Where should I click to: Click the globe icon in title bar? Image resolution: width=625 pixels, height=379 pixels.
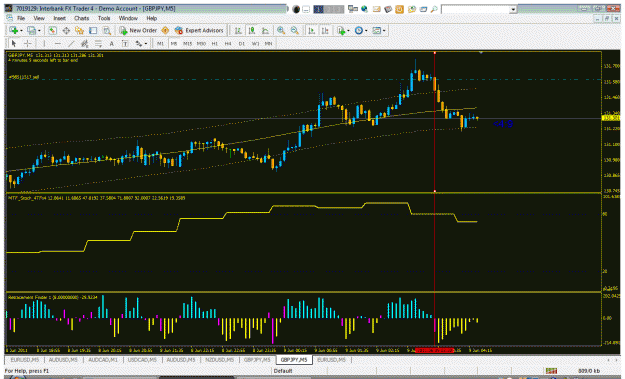pyautogui.click(x=364, y=9)
